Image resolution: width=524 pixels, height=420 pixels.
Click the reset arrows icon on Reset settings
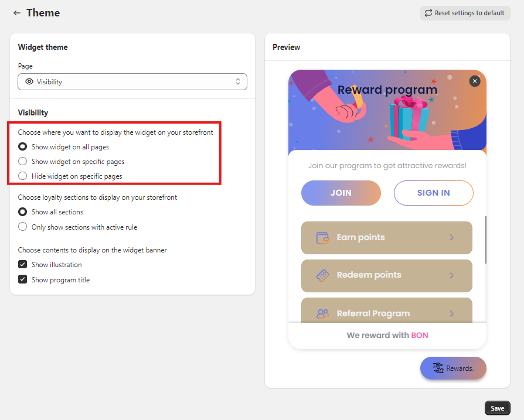click(427, 13)
